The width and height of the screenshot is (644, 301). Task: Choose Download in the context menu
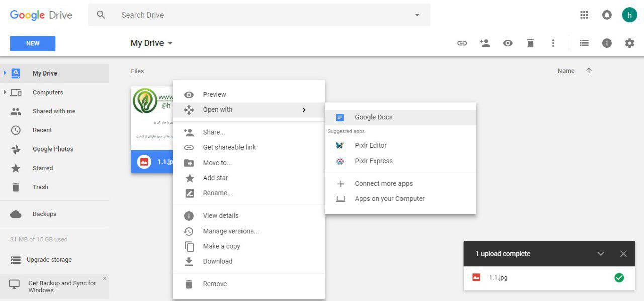249,261
